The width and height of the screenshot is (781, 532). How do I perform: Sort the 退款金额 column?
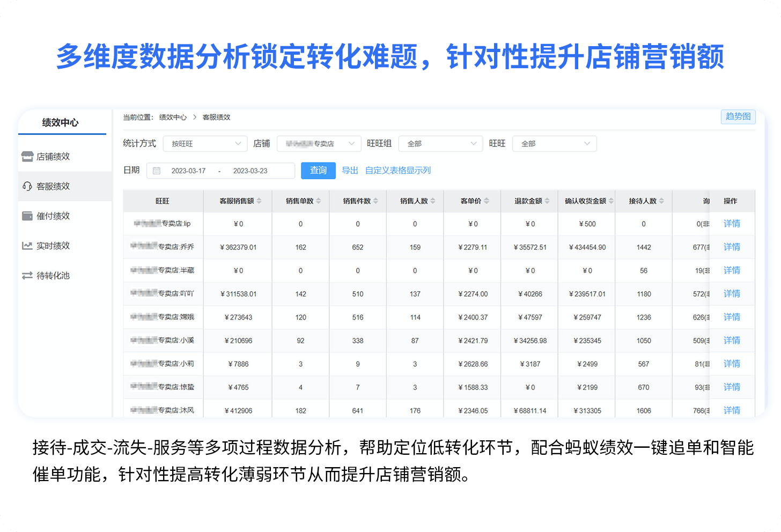[547, 201]
